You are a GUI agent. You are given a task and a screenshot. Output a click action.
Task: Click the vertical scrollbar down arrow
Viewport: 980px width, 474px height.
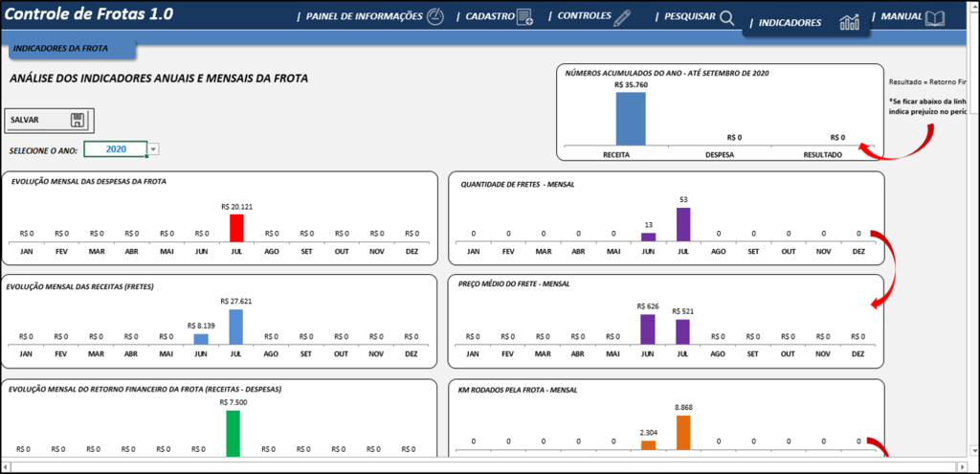[973, 450]
